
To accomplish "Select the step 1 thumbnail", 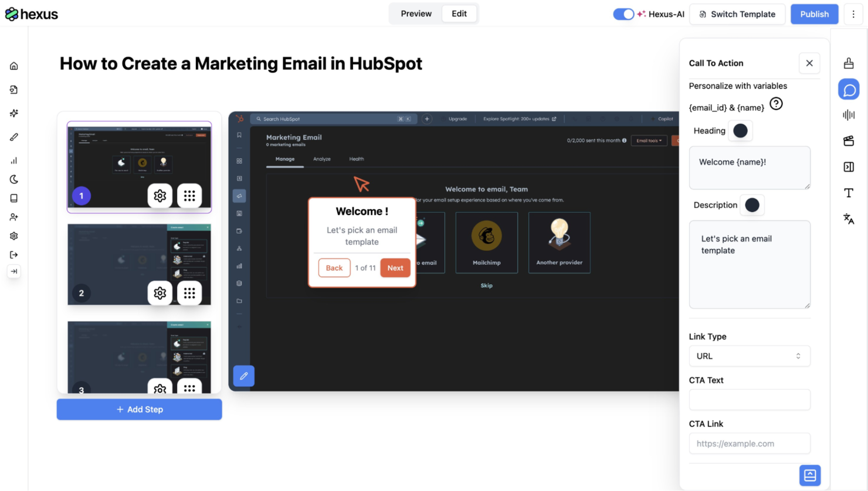I will click(139, 167).
